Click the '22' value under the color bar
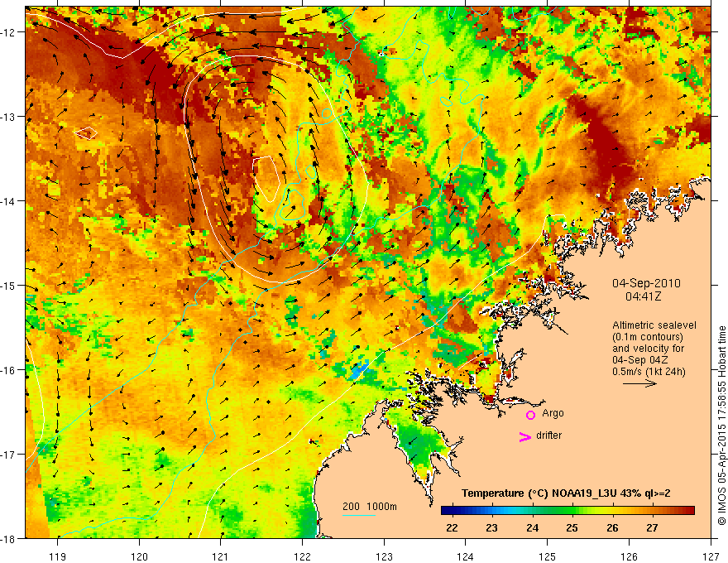Screen dimensions: 728x563 (452, 527)
